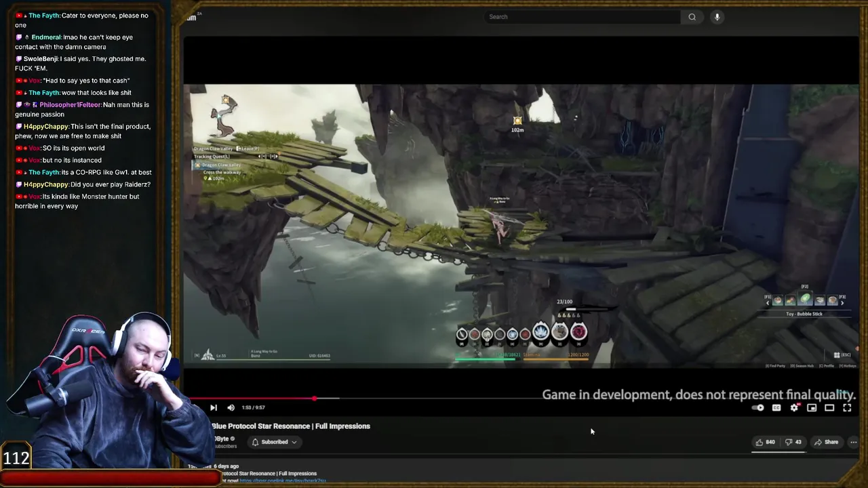Click the 102m waypoint marker
868x488 pixels.
coord(517,123)
